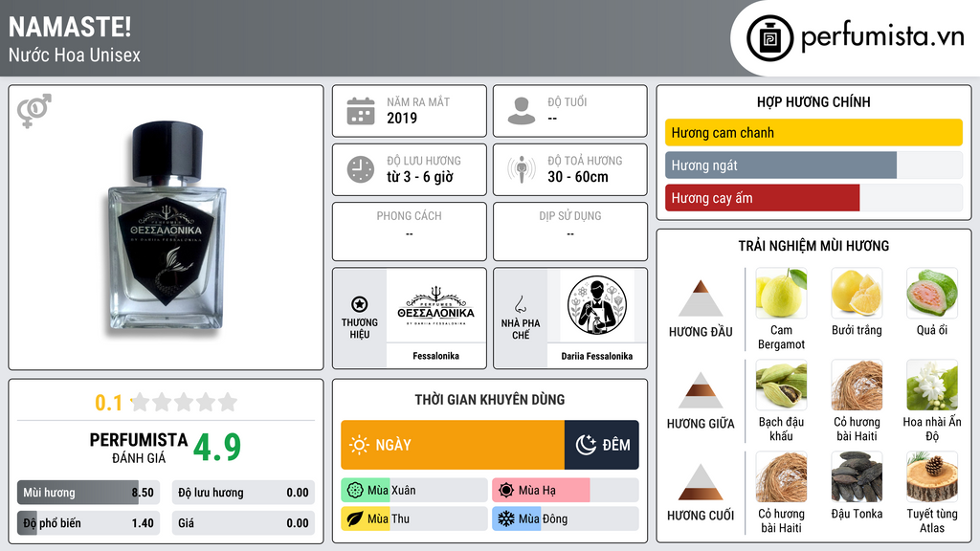This screenshot has width=980, height=551.
Task: Click the Thời gian khuyên dùng heading
Action: (x=490, y=399)
